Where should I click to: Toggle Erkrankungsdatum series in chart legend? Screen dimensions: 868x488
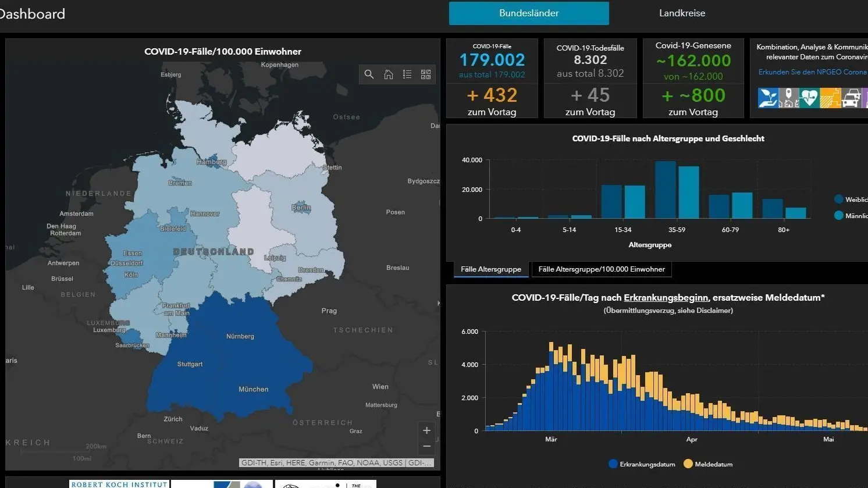[x=642, y=464]
